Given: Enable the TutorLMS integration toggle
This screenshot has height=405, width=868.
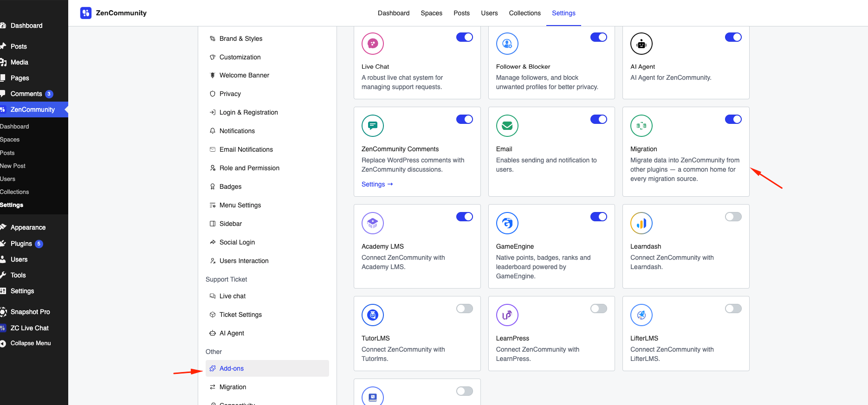Looking at the screenshot, I should coord(465,309).
